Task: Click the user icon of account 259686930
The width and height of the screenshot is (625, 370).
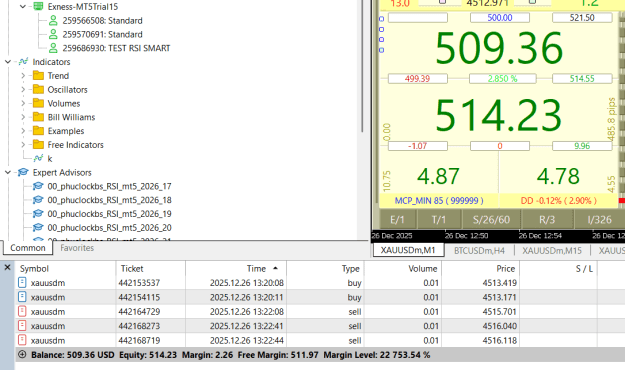Action: 53,48
